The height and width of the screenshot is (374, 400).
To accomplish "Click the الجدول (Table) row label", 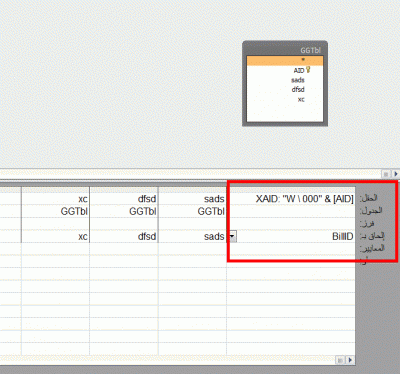I will 371,211.
